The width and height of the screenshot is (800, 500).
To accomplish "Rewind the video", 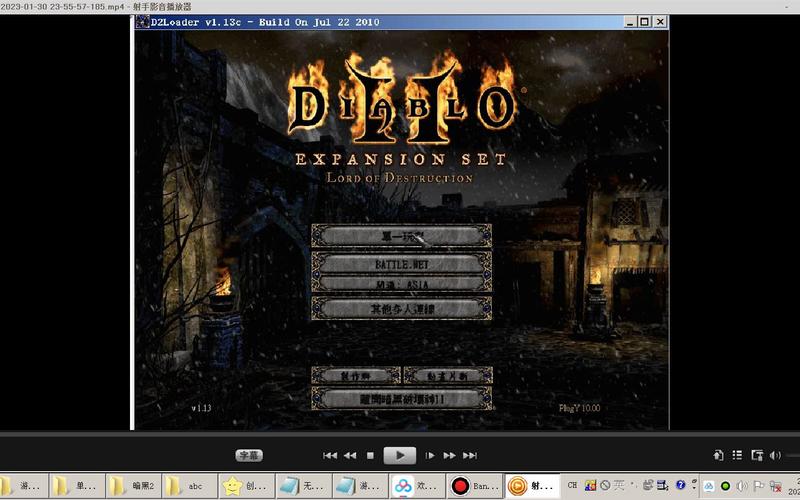I will [350, 456].
